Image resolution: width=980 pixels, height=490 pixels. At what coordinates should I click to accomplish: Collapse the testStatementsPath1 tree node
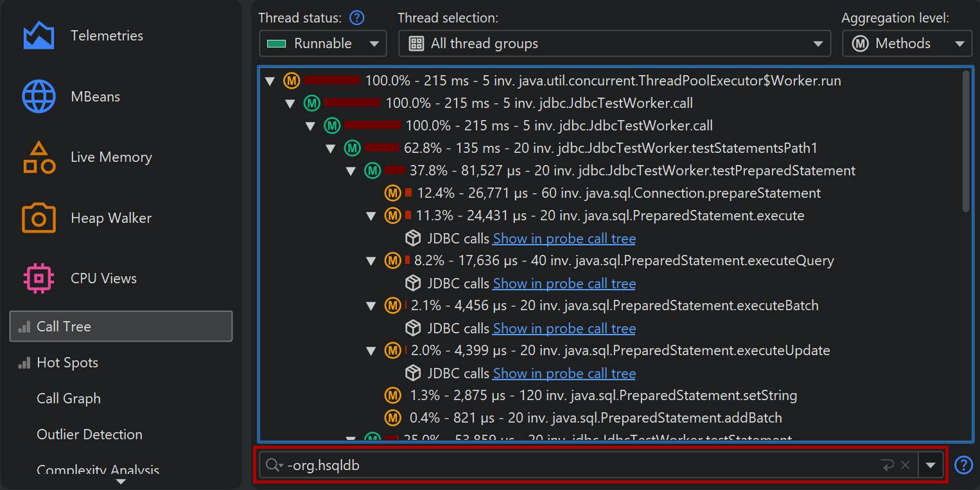(331, 149)
